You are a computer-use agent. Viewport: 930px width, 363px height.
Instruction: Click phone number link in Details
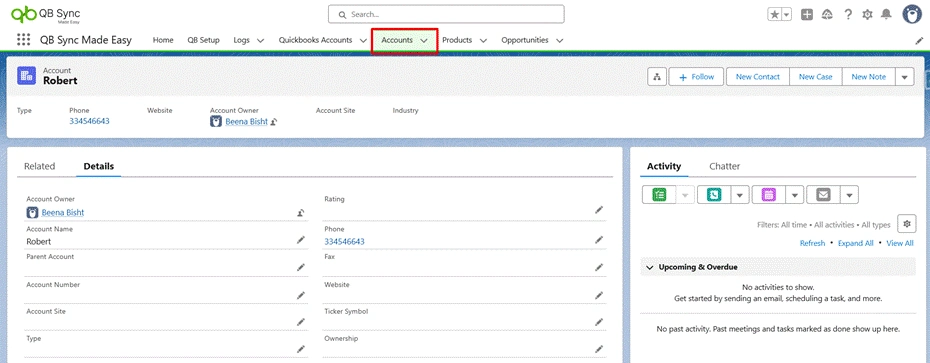coord(345,241)
